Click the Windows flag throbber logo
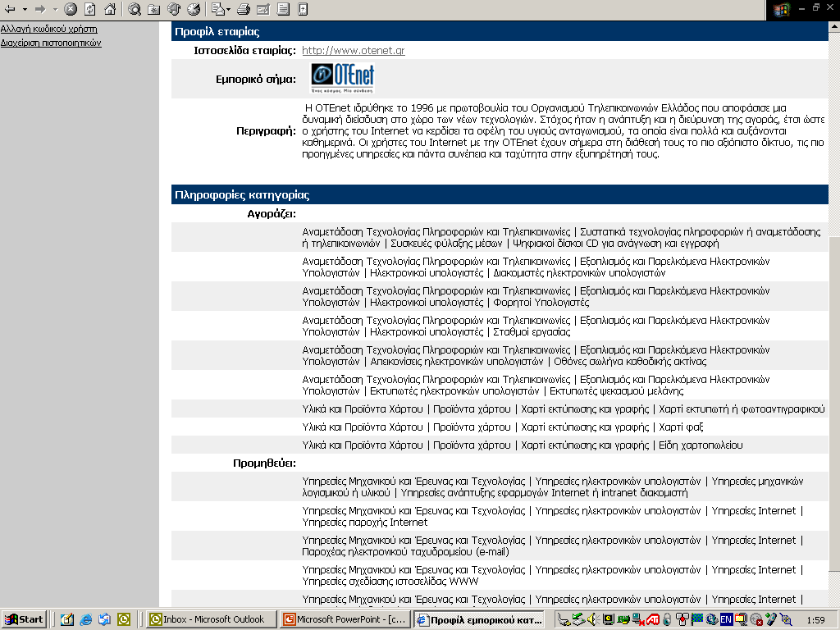This screenshot has width=840, height=630. coord(781,10)
